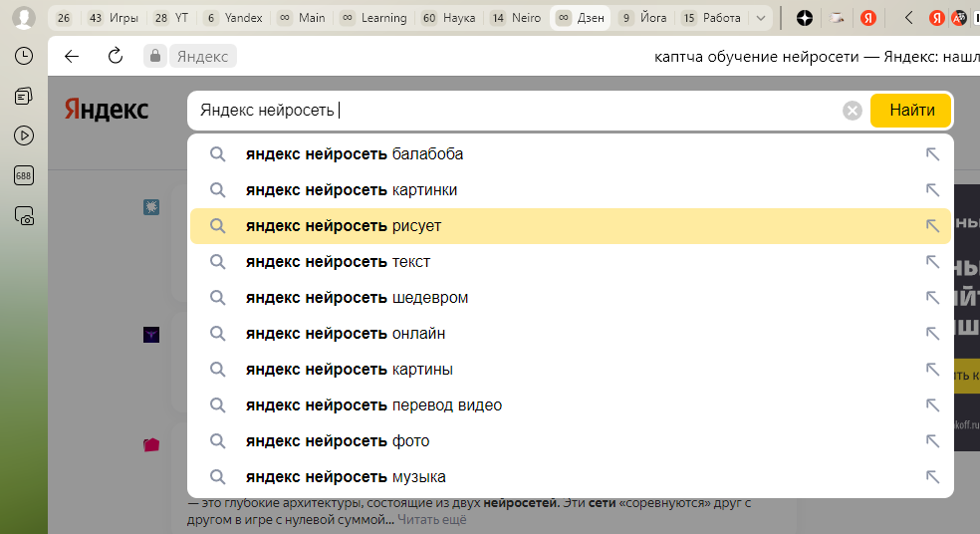
Task: Open the screenshot tool sidebar icon
Action: [x=24, y=216]
